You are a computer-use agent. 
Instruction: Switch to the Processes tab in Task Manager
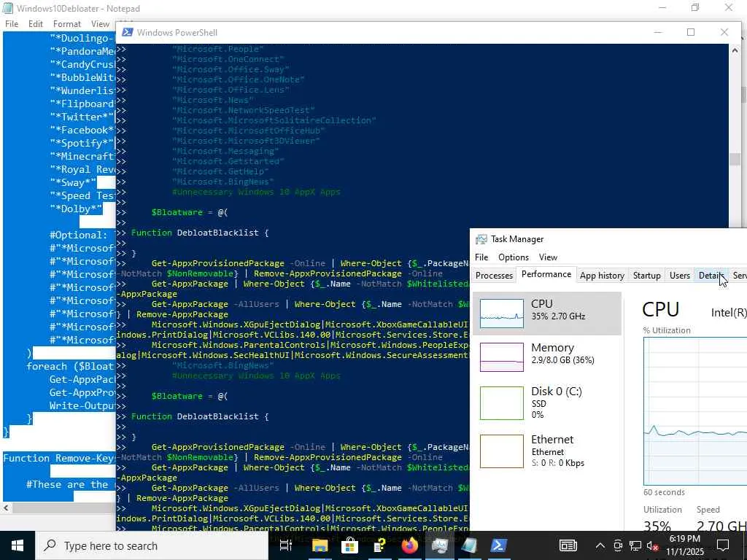[x=494, y=275]
